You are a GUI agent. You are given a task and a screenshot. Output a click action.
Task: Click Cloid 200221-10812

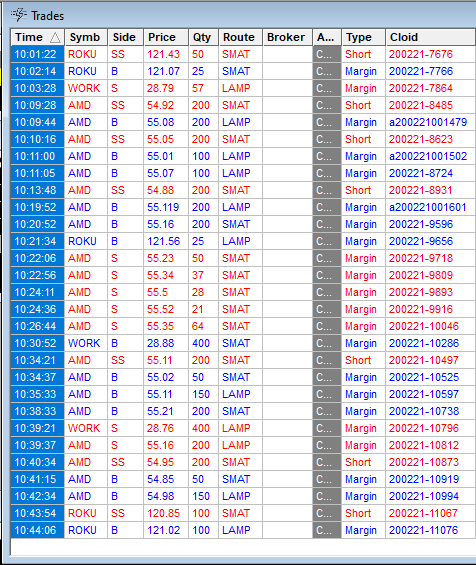pos(423,445)
